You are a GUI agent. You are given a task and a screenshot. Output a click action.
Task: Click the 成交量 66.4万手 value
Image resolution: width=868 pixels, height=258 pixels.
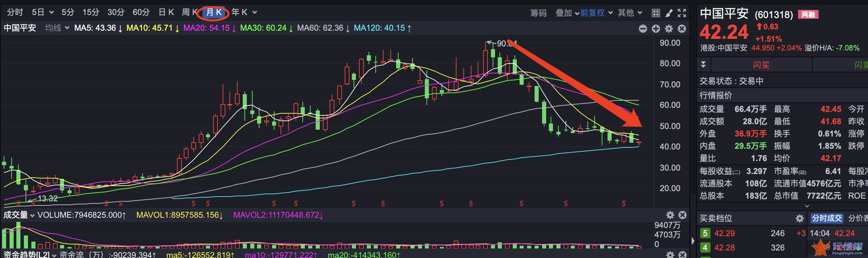click(x=750, y=109)
